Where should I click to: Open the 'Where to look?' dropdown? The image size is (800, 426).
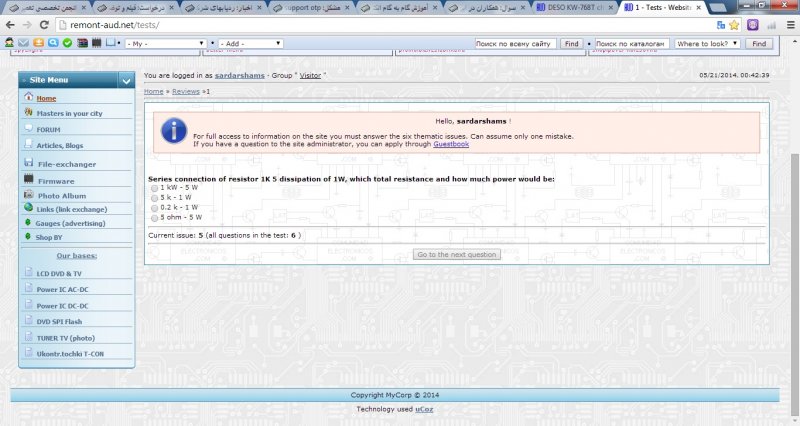707,44
